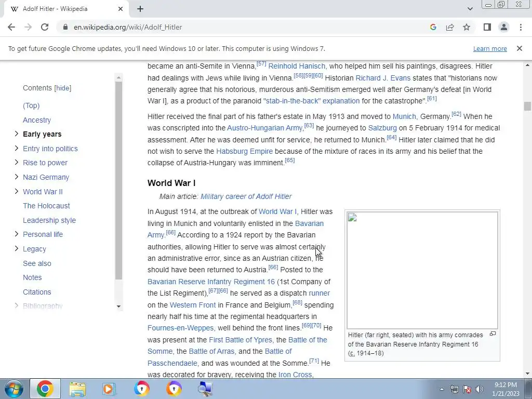Viewport: 532px width, 399px height.
Task: Open the Richard J. Evans link
Action: [x=383, y=78]
